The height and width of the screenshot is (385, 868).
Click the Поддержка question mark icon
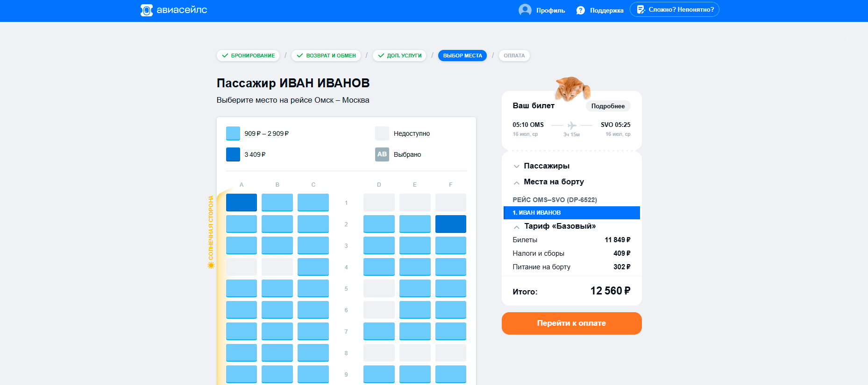tap(581, 10)
